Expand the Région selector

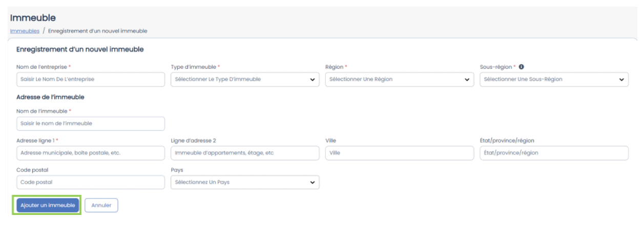click(400, 80)
